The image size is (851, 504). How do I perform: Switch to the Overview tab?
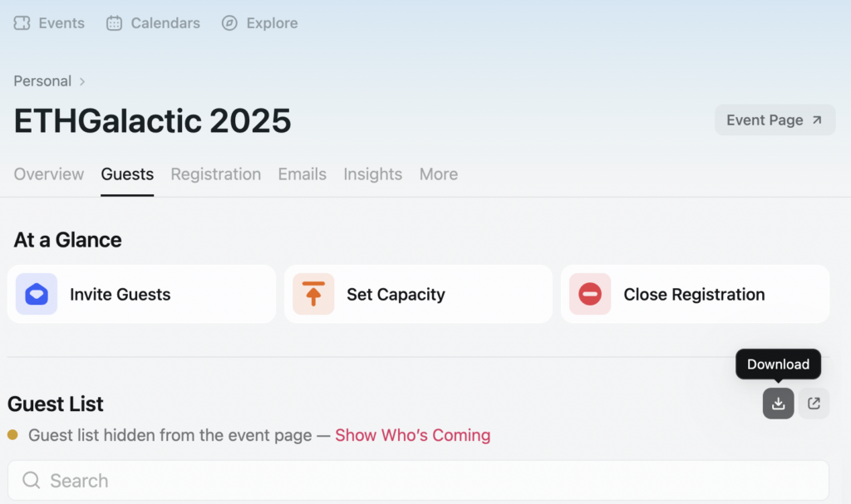tap(49, 174)
